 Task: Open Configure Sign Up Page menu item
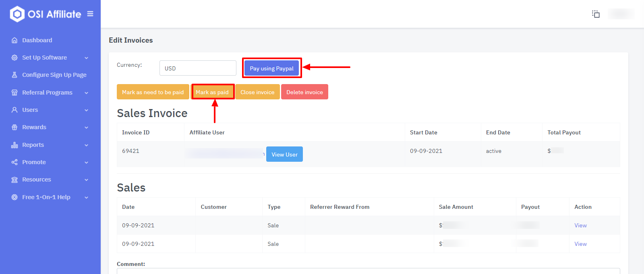point(54,75)
